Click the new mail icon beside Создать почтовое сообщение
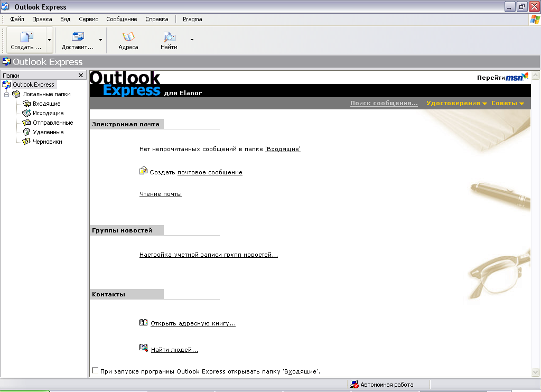 click(x=143, y=171)
